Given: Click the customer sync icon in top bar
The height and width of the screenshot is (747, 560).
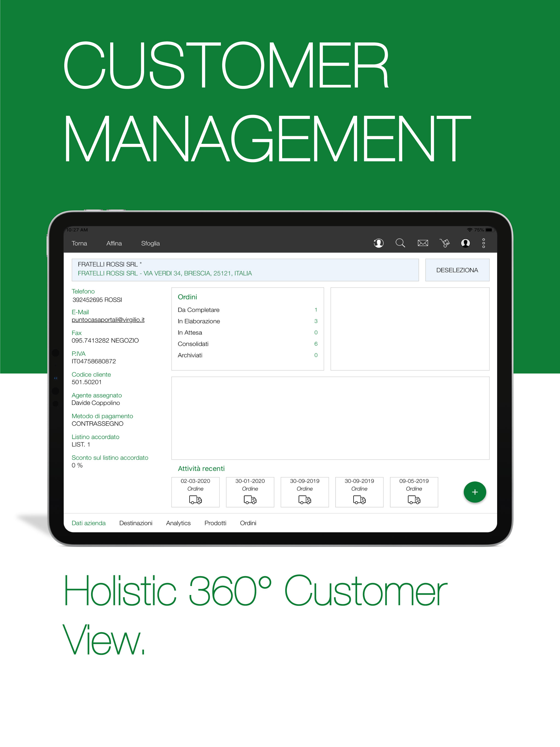Looking at the screenshot, I should (379, 243).
